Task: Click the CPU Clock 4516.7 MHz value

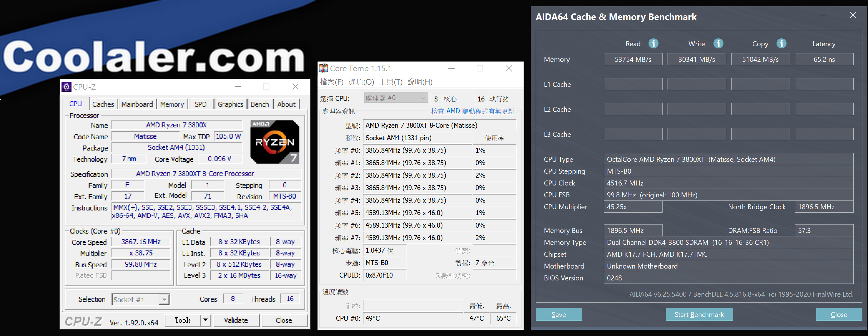Action: coord(728,183)
